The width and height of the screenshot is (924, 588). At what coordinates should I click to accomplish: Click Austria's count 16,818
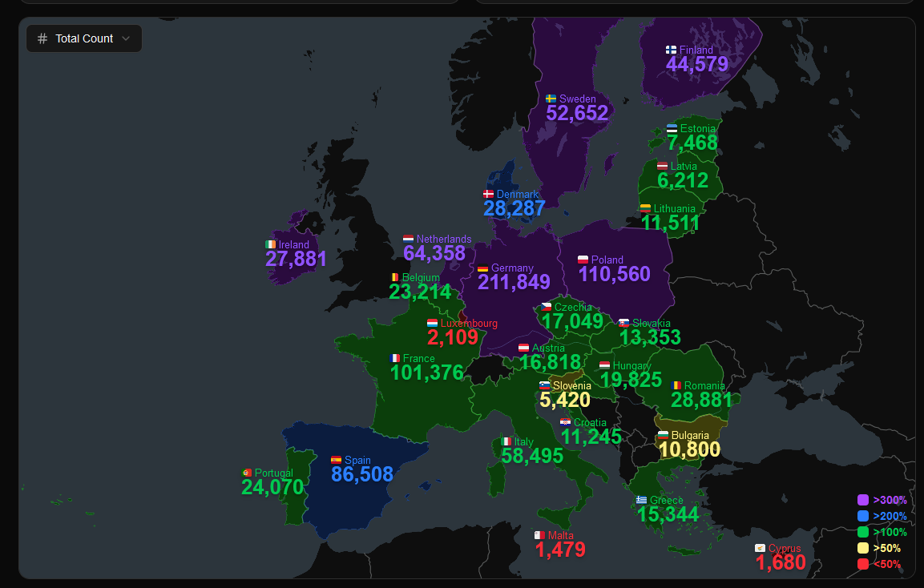550,362
